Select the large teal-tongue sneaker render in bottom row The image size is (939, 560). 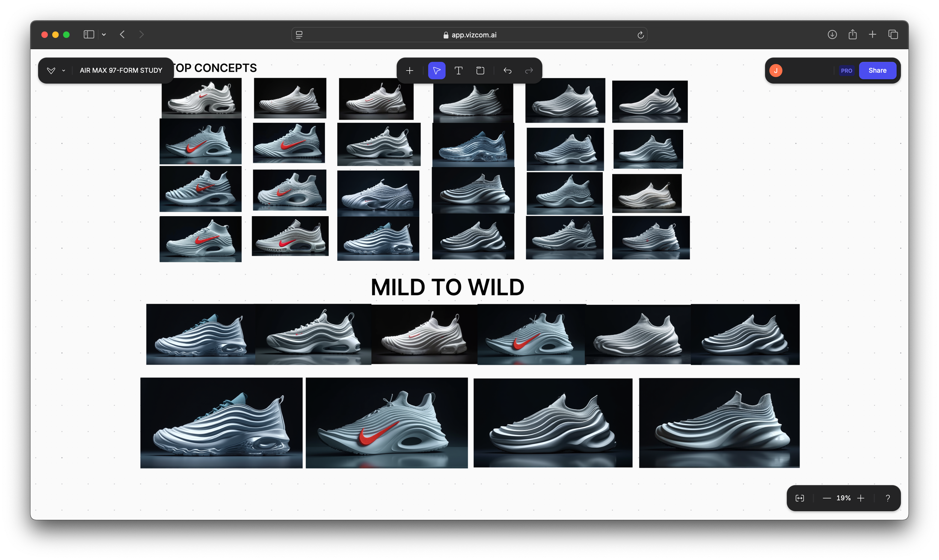click(221, 423)
